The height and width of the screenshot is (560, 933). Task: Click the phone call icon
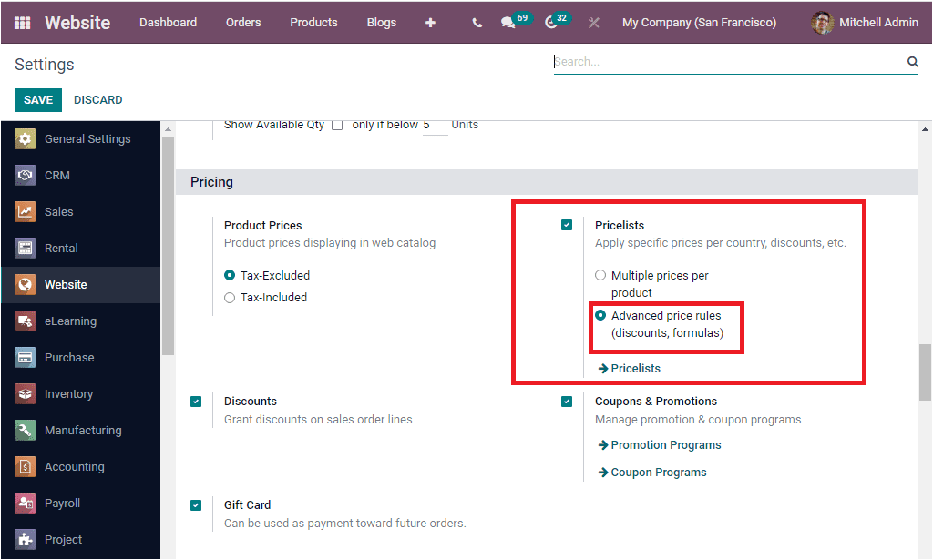coord(476,23)
